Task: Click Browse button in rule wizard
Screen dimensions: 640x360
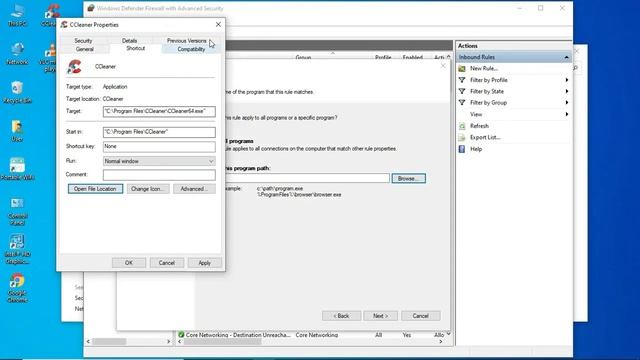Action: (x=409, y=178)
